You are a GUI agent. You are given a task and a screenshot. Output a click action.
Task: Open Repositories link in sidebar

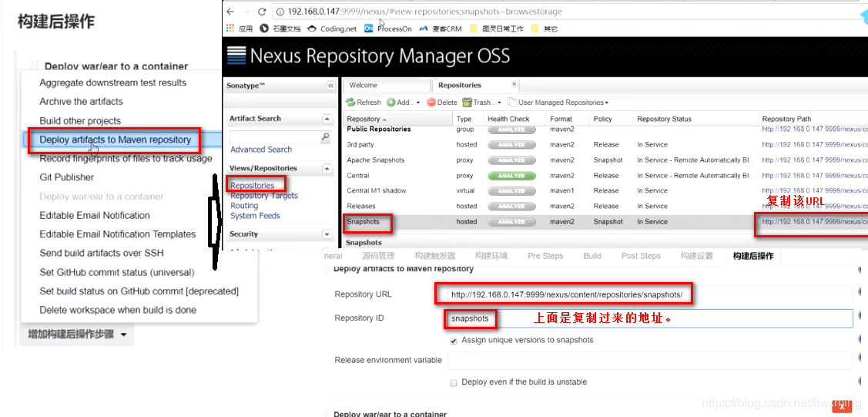click(253, 186)
